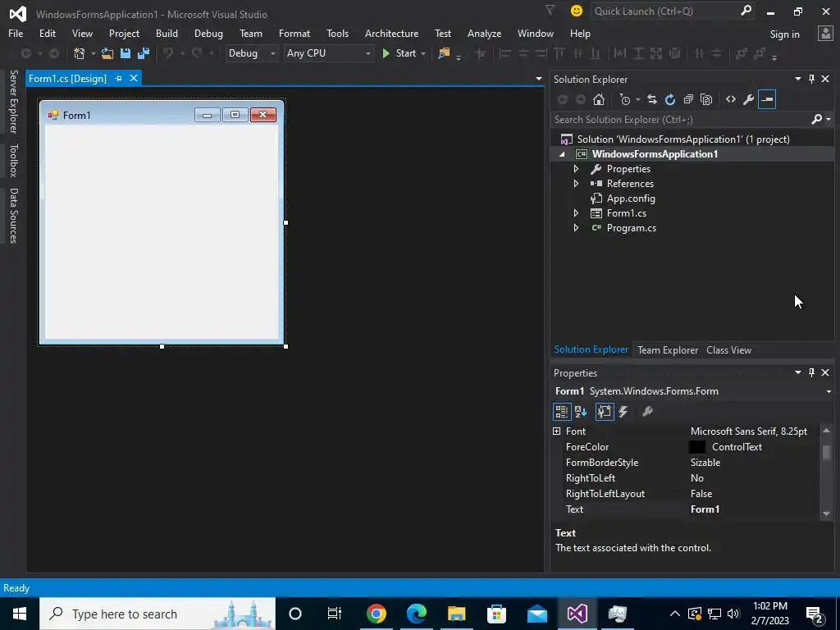The width and height of the screenshot is (840, 630).
Task: Expand the Form1.cs node
Action: click(x=576, y=213)
